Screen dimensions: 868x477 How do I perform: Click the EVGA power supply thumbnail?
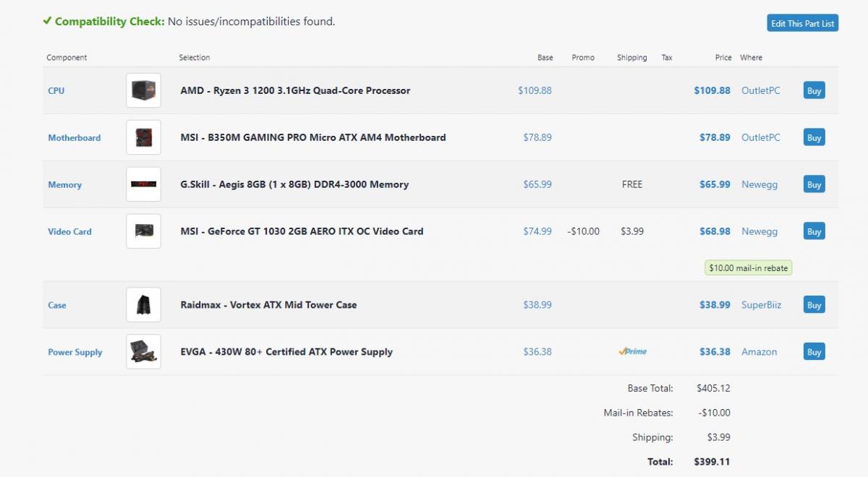click(143, 352)
